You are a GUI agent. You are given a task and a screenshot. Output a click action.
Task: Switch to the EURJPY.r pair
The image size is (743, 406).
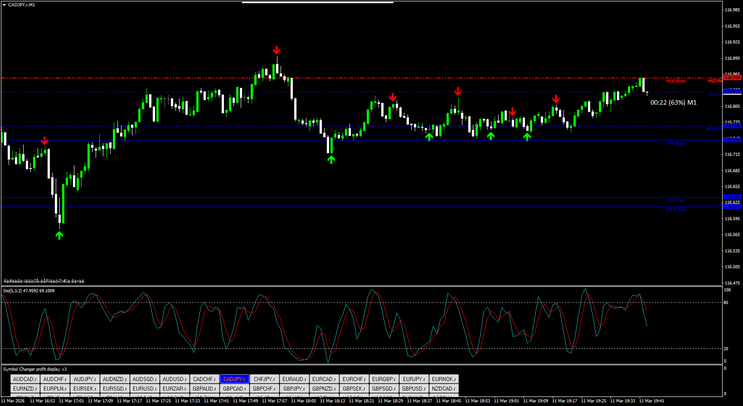tap(414, 379)
